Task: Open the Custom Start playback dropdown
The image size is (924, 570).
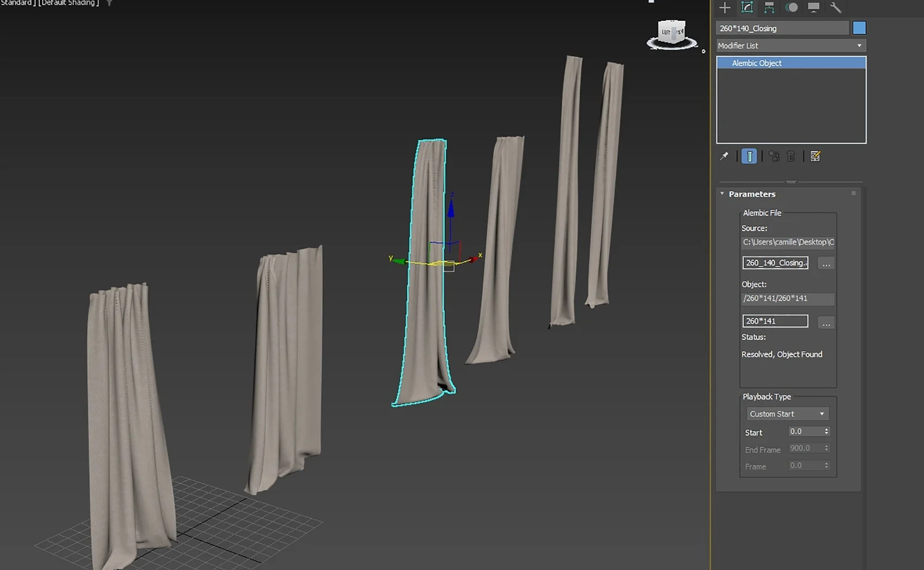Action: click(x=787, y=413)
